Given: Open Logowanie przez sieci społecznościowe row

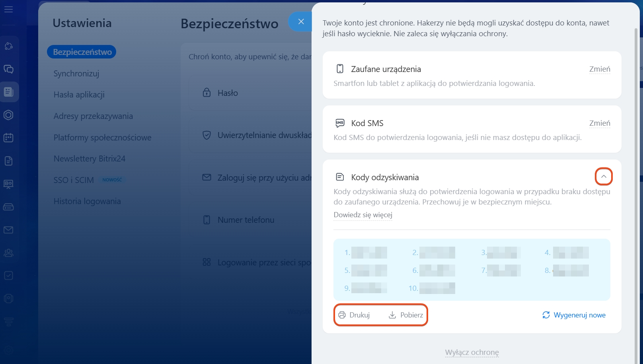Looking at the screenshot, I should tap(250, 263).
